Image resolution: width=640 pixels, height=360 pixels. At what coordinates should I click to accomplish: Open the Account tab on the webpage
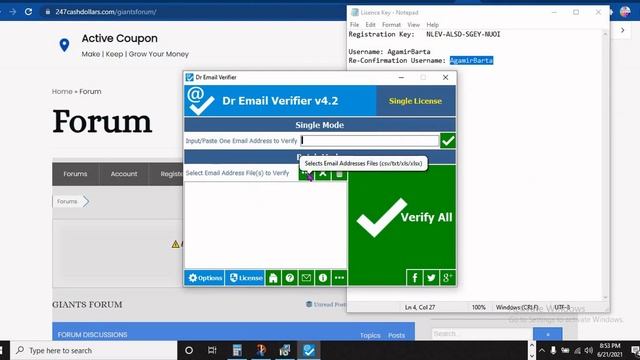124,174
